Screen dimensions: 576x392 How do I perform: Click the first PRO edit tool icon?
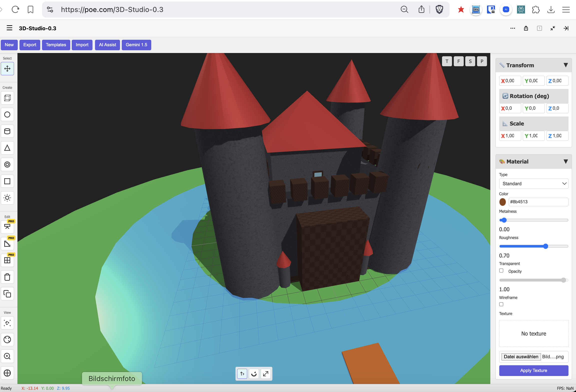(x=7, y=227)
